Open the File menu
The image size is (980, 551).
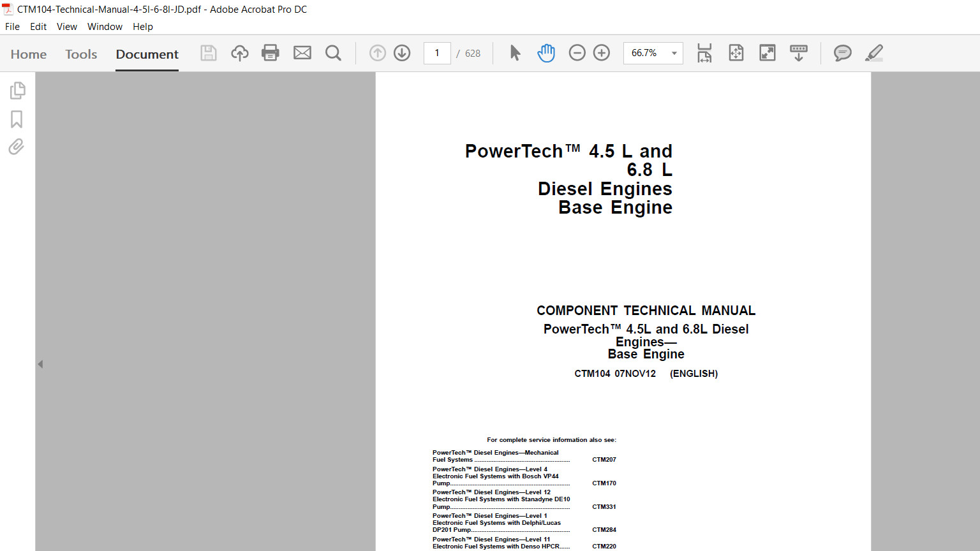point(12,27)
